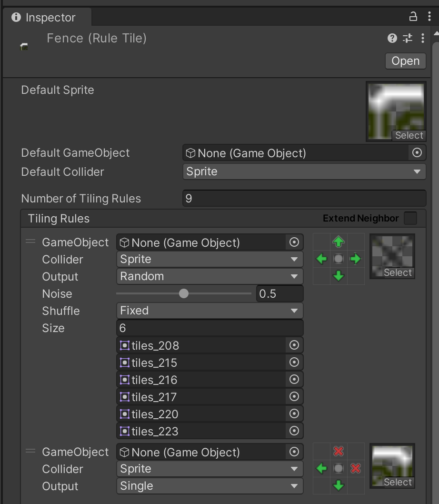Open the object picker for tiles_208

(295, 345)
